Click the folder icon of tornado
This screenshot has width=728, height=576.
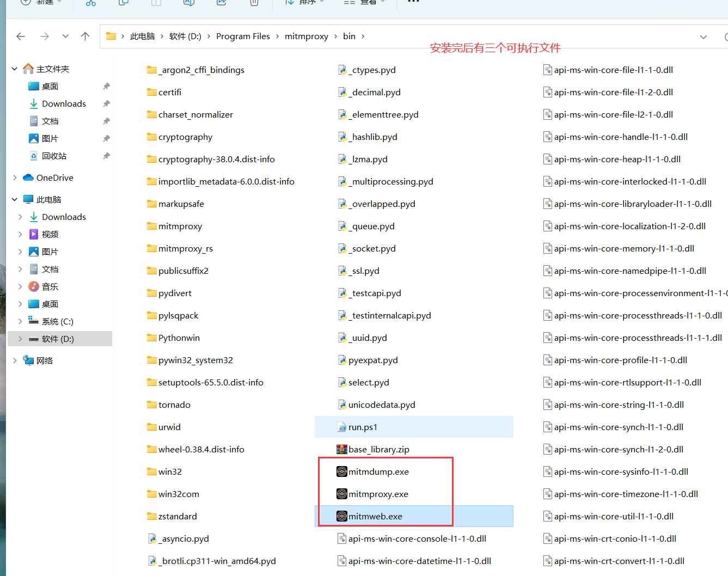tap(152, 405)
